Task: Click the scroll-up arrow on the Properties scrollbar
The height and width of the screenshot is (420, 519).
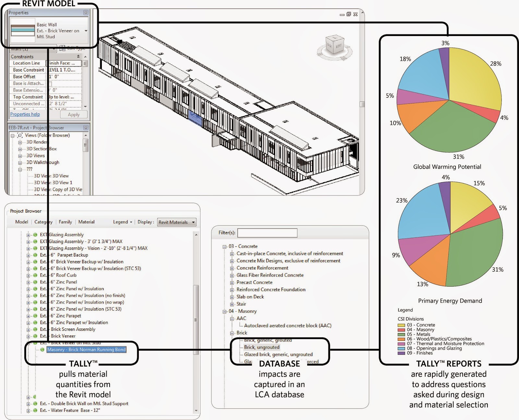Action: point(86,57)
